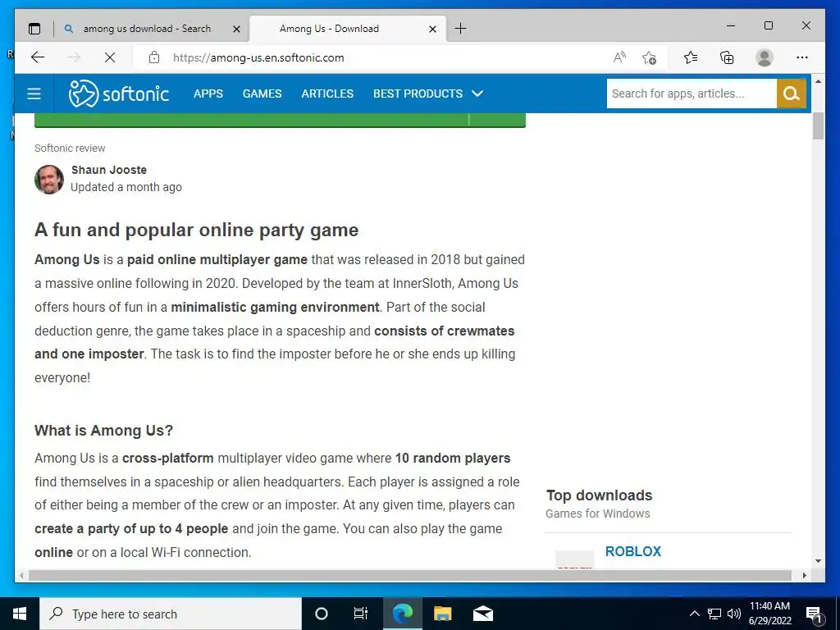Image resolution: width=840 pixels, height=630 pixels.
Task: Open Read aloud in address bar
Action: coord(619,57)
